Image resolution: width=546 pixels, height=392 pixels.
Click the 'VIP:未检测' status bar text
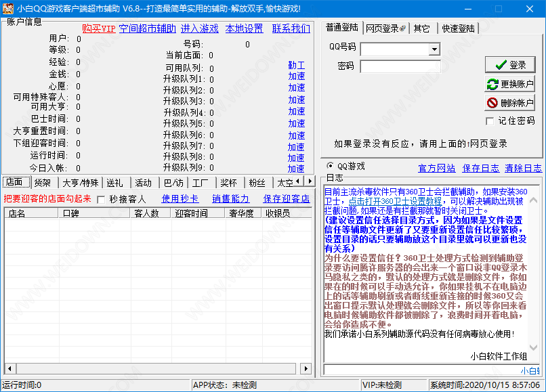pyautogui.click(x=382, y=385)
